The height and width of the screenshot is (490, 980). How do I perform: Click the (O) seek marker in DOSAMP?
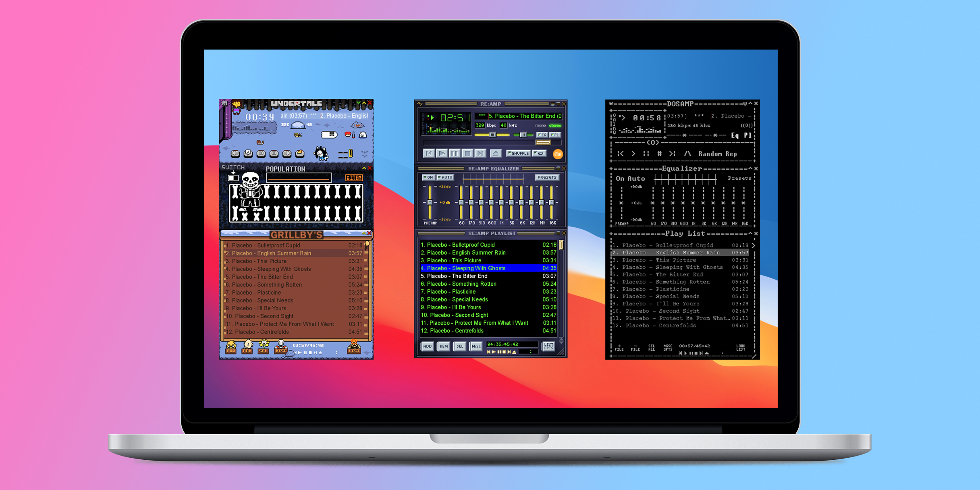tap(652, 143)
